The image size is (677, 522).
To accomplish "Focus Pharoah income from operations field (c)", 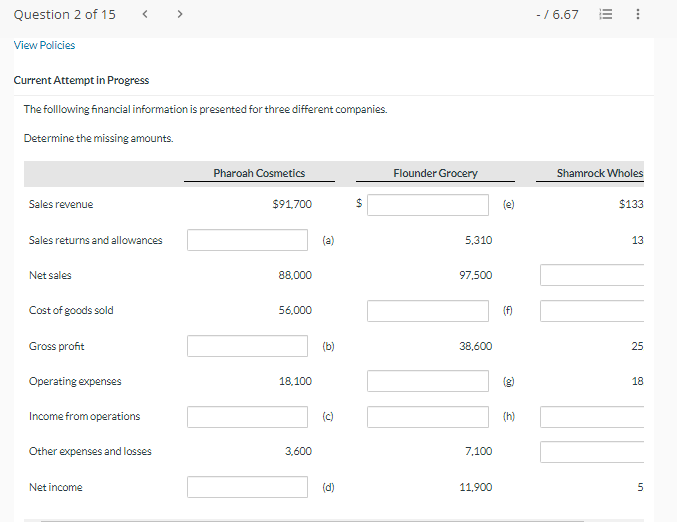I will [247, 416].
